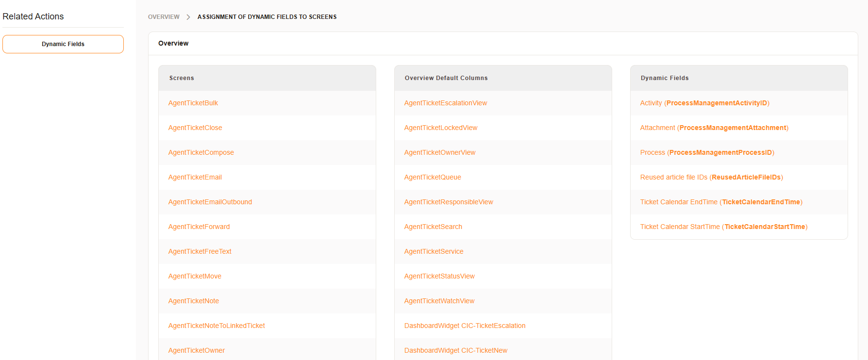Select AgentTicketOwner in Screens list
Screen dimensions: 868x360
point(197,350)
